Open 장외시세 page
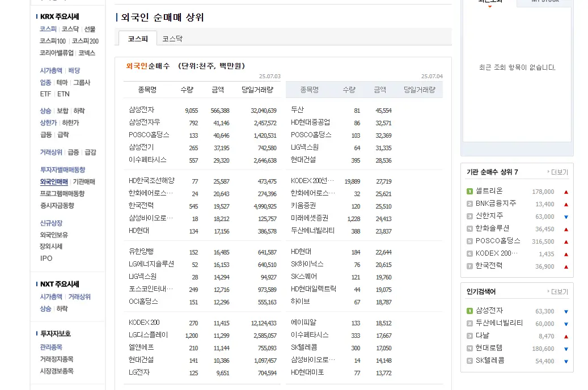This screenshot has width=588, height=390. (51, 247)
